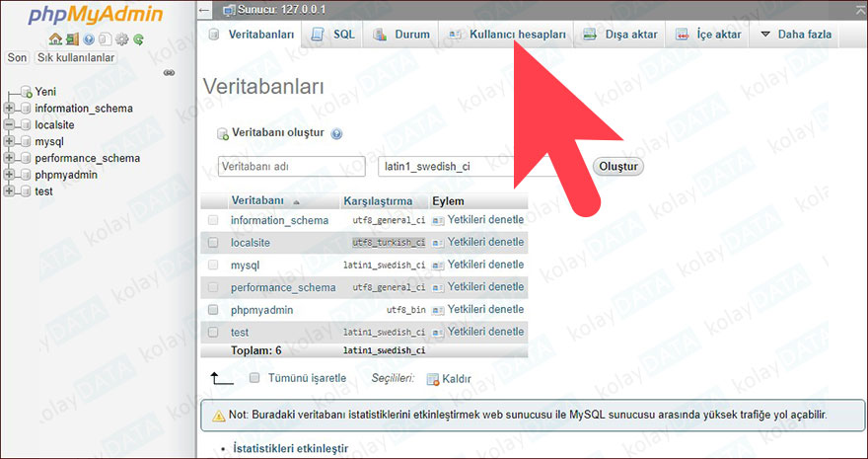Tick the localsite row checkbox

click(213, 243)
